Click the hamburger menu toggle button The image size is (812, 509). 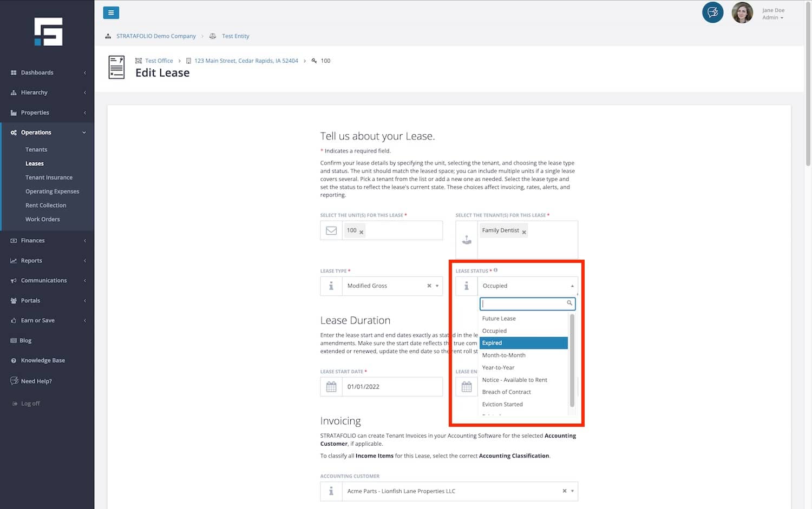pos(111,13)
